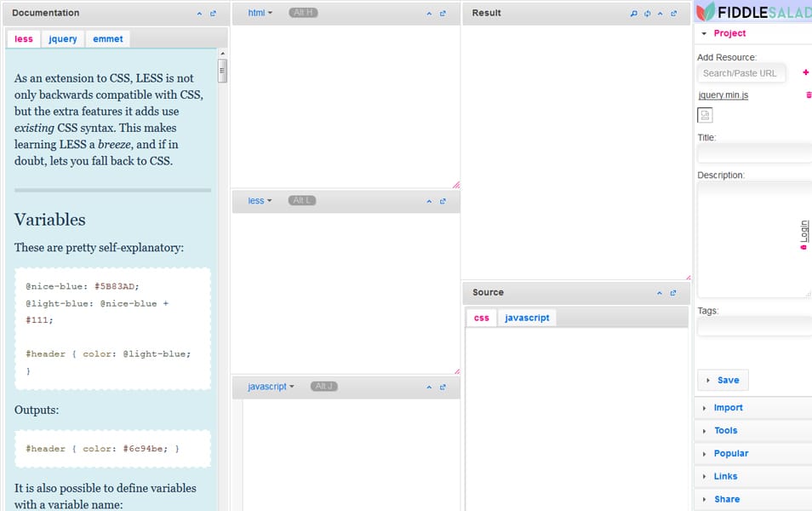Open the html language dropdown
The height and width of the screenshot is (511, 812).
click(x=260, y=13)
